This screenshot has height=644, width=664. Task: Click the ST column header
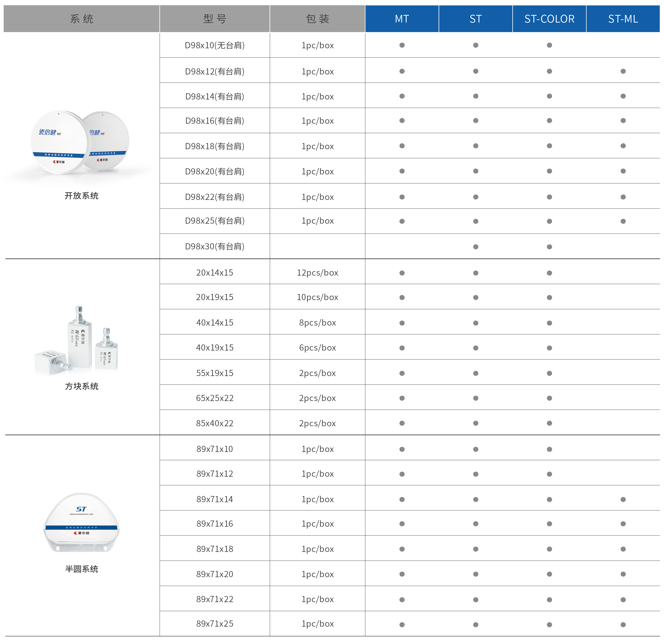pos(475,19)
